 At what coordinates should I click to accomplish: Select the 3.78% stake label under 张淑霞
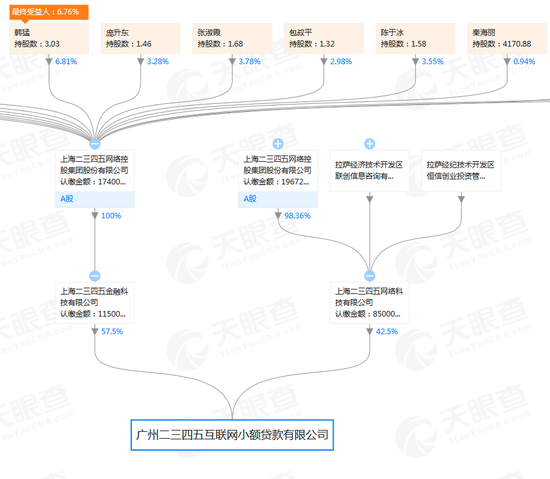tap(249, 62)
